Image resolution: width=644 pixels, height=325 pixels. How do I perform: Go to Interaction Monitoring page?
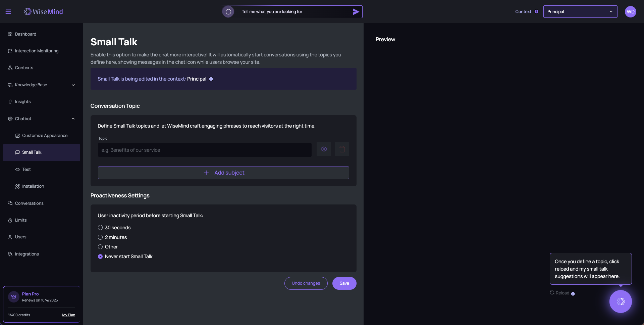37,51
